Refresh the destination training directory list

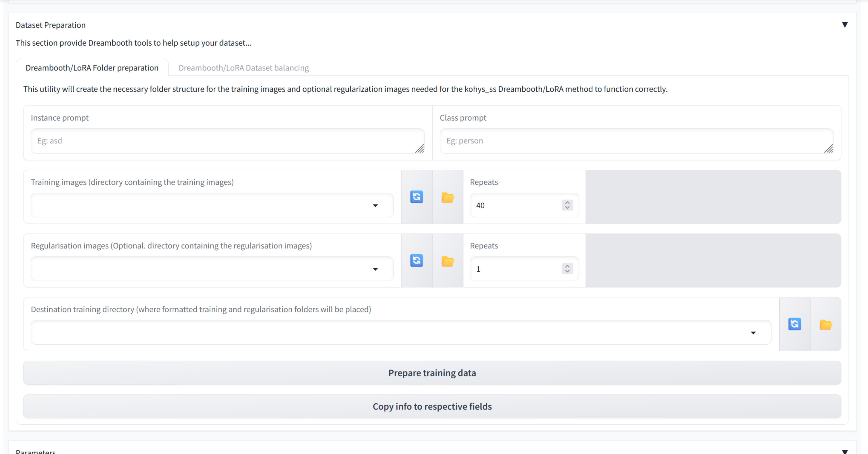point(794,324)
